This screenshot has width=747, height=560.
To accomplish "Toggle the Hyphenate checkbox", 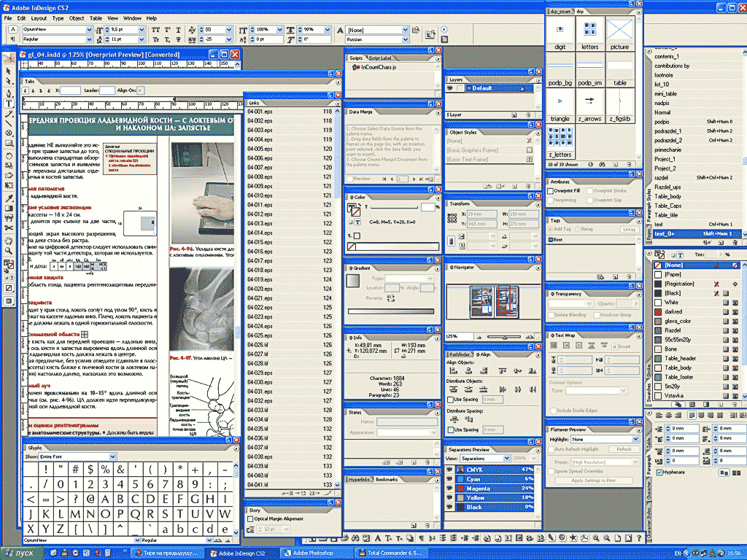I will [659, 472].
